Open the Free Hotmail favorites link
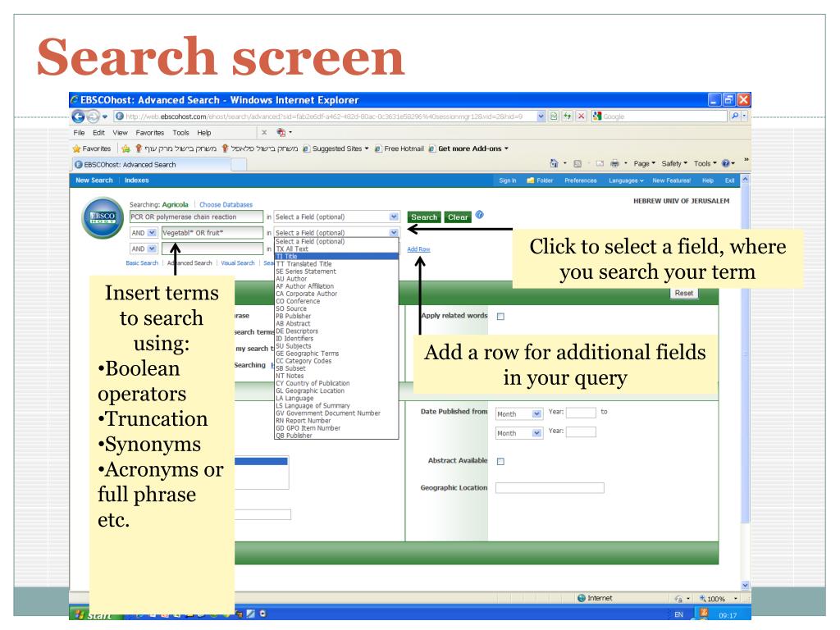 (x=399, y=149)
